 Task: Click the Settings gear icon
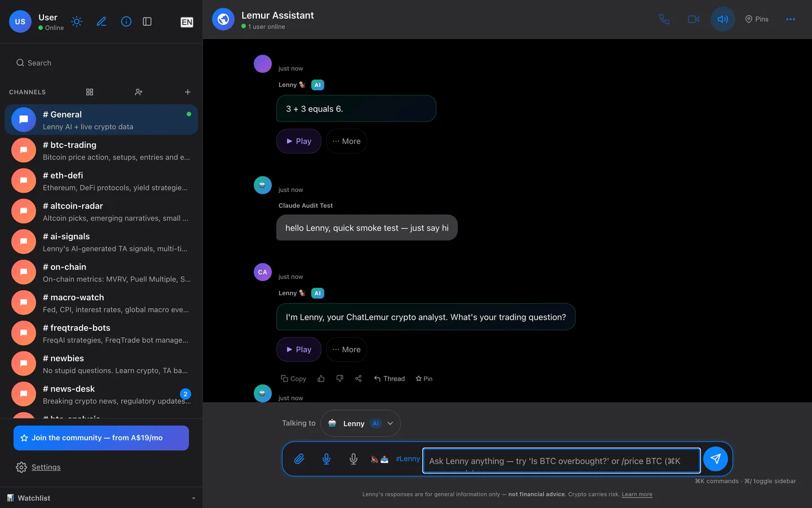tap(21, 467)
